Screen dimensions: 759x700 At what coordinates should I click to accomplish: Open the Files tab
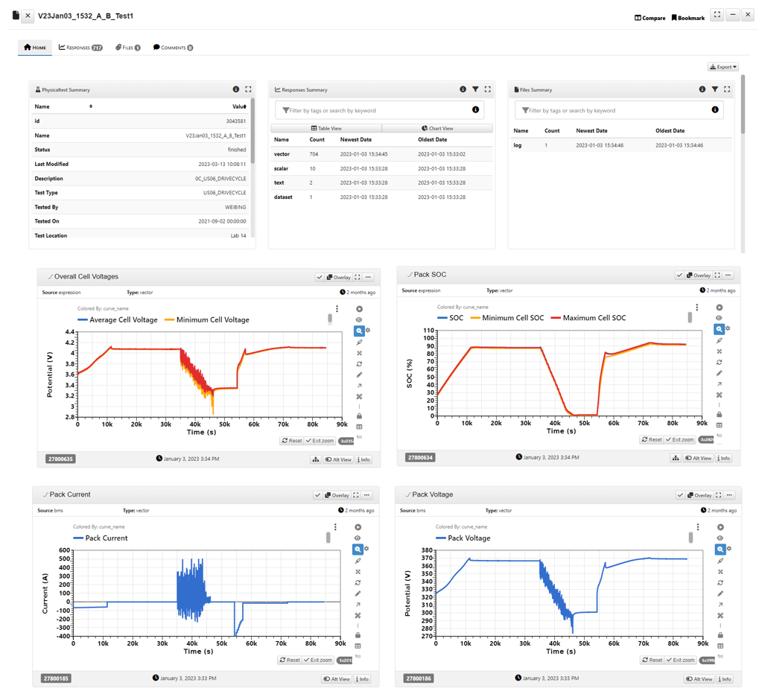tap(128, 48)
